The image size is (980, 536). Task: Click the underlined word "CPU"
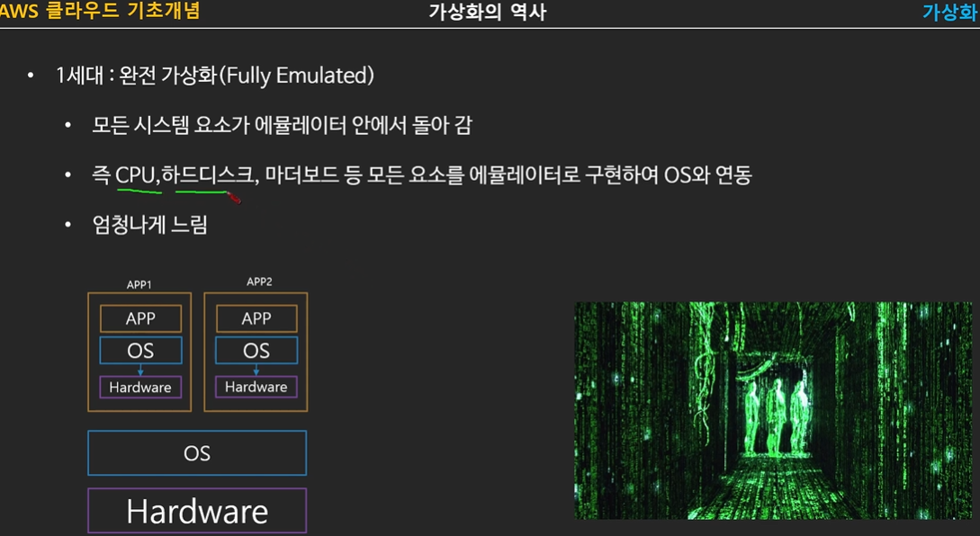pos(136,174)
